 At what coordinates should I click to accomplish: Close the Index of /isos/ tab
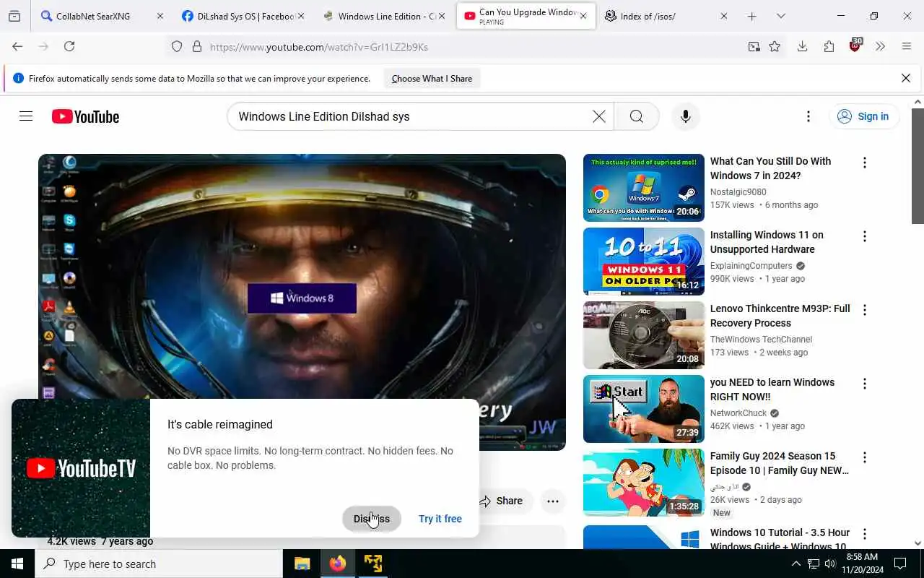(724, 16)
